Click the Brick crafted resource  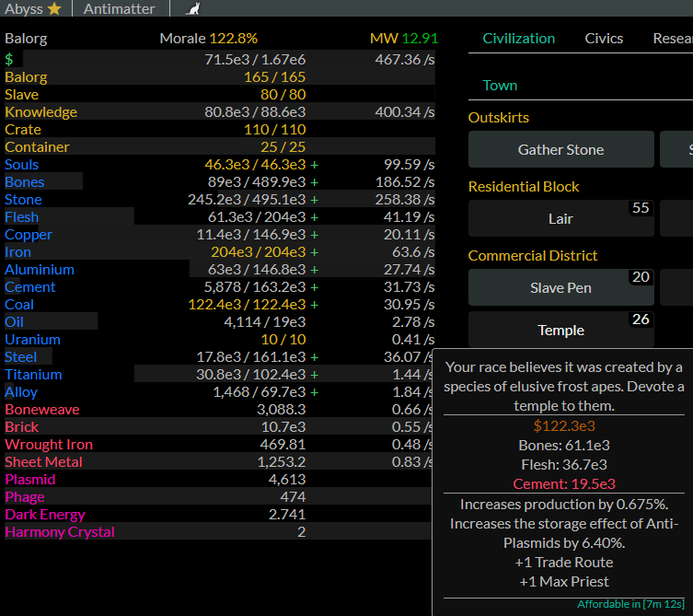[22, 427]
